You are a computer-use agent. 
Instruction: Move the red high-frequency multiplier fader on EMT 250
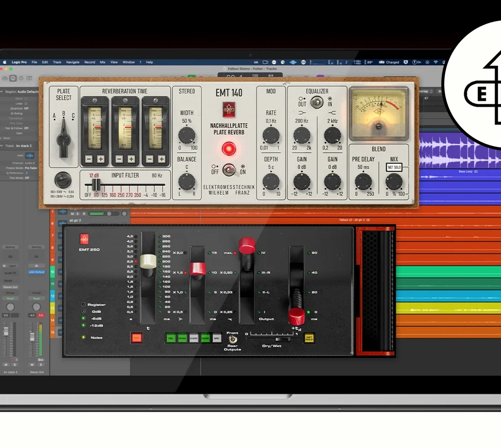click(x=247, y=245)
